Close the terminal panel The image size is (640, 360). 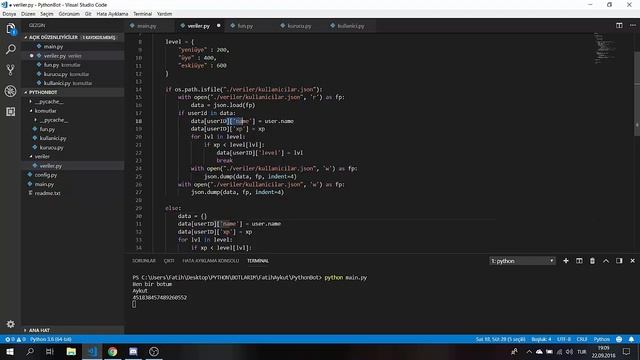point(632,260)
